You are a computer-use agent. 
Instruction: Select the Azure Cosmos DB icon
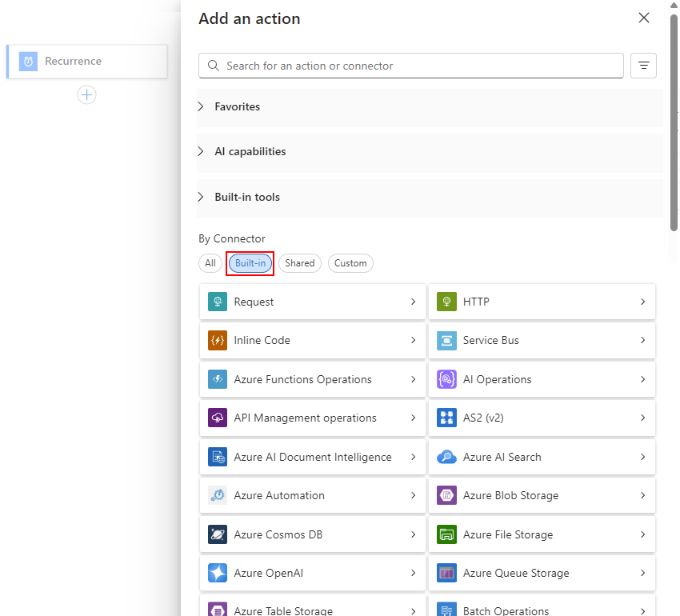tap(216, 534)
